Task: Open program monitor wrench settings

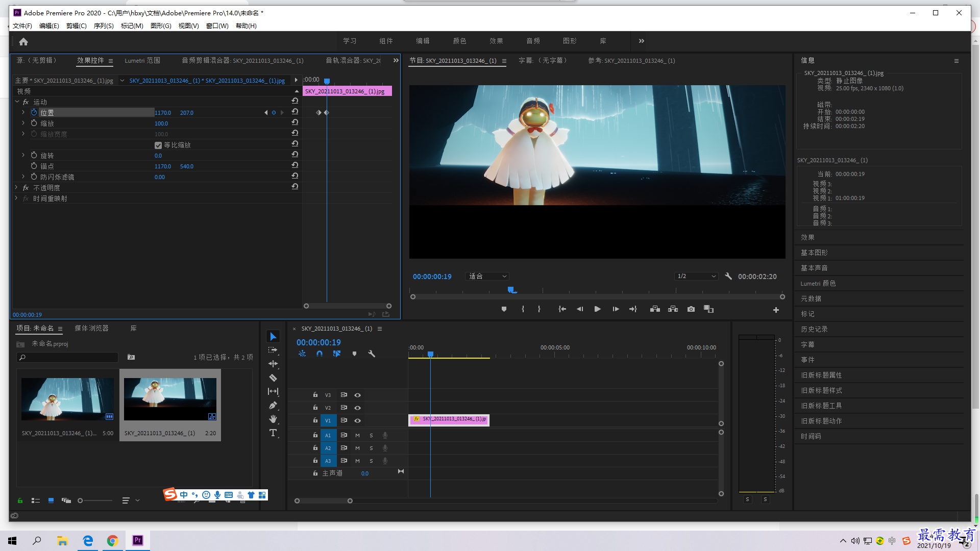Action: point(728,276)
